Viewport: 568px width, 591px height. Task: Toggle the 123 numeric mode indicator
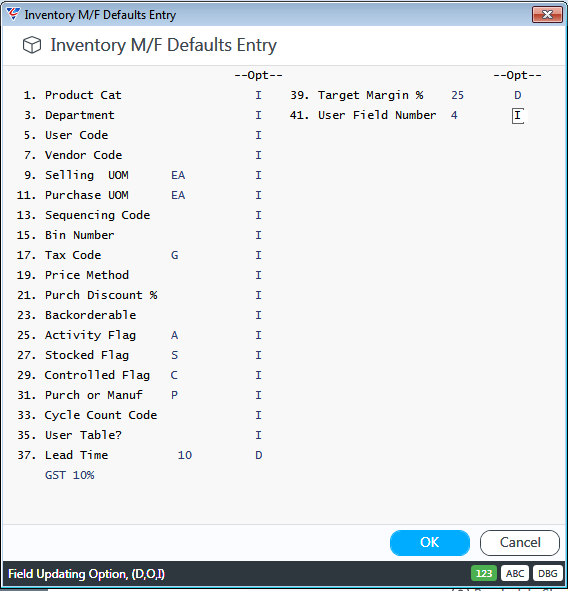pos(484,573)
